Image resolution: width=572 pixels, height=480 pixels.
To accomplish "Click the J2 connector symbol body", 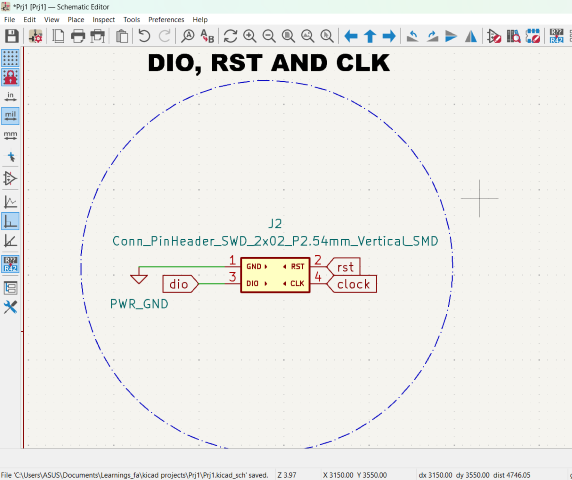I will pos(275,275).
